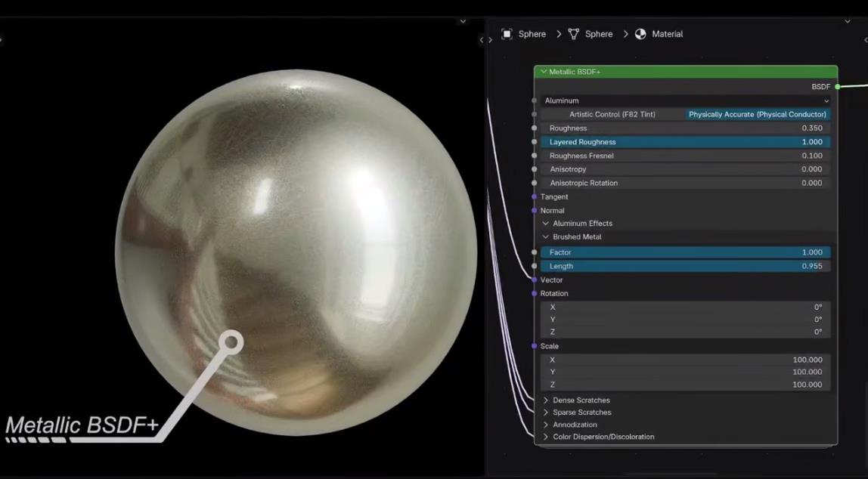868x479 pixels.
Task: Expand the Annodization panel
Action: coord(546,425)
